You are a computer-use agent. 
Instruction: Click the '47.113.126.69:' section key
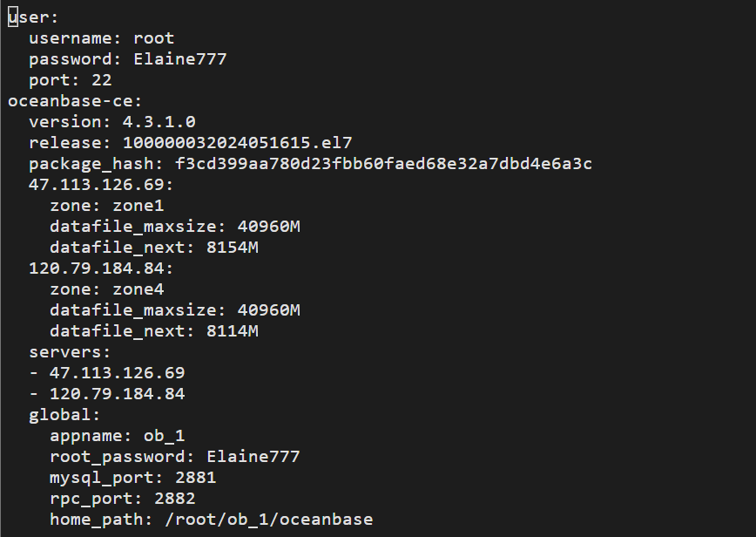point(101,184)
